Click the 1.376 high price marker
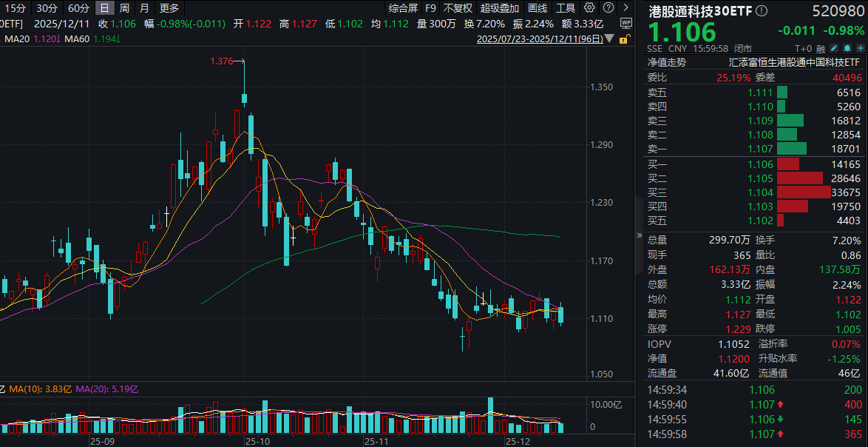868x447 pixels. [x=222, y=61]
